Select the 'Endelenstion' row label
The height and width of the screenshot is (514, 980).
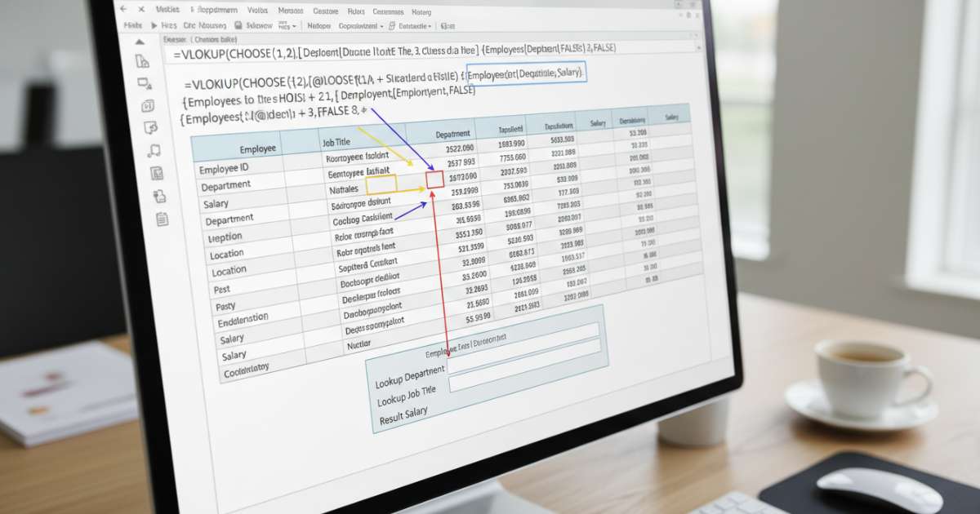click(243, 319)
